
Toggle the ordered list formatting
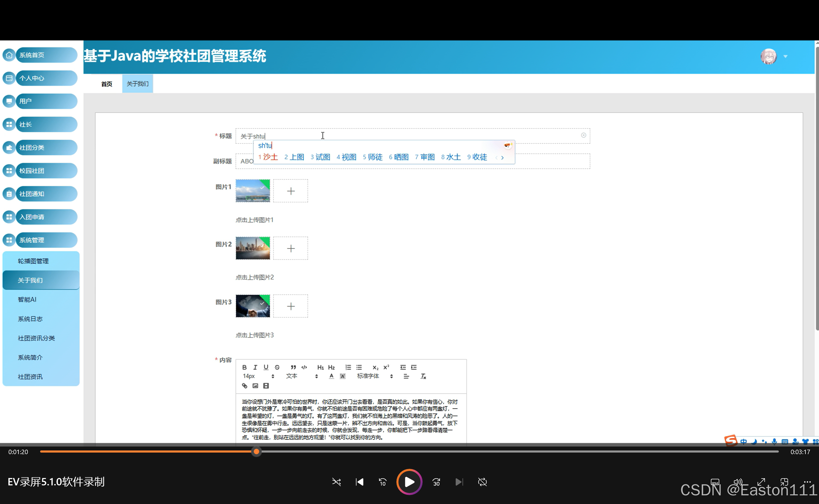tap(348, 367)
